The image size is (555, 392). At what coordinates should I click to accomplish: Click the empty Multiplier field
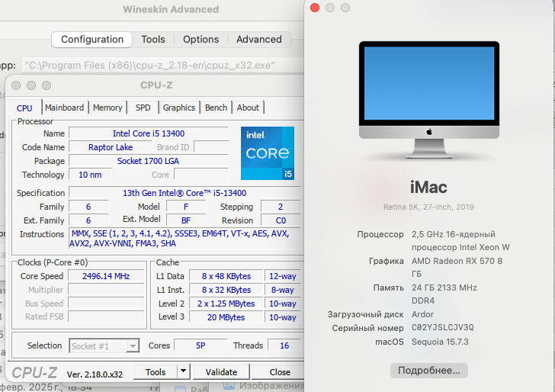[106, 290]
